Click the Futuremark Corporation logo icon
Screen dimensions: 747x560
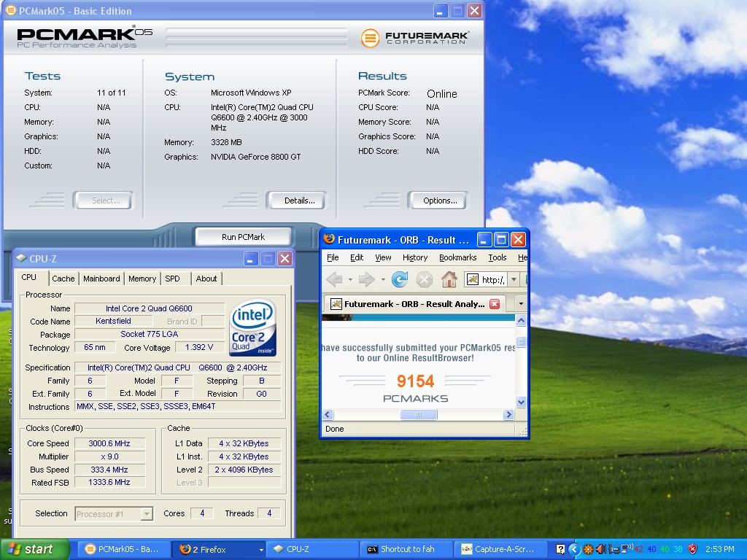coord(370,38)
